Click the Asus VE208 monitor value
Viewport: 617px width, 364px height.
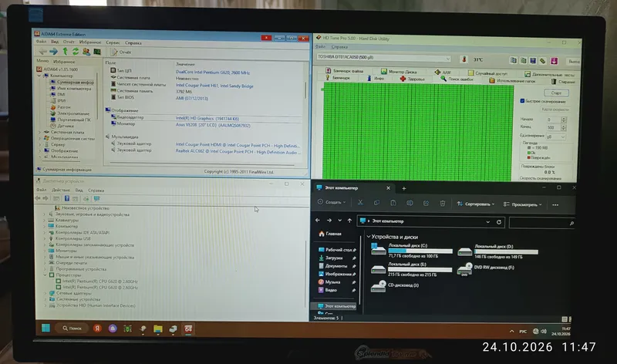pyautogui.click(x=213, y=126)
